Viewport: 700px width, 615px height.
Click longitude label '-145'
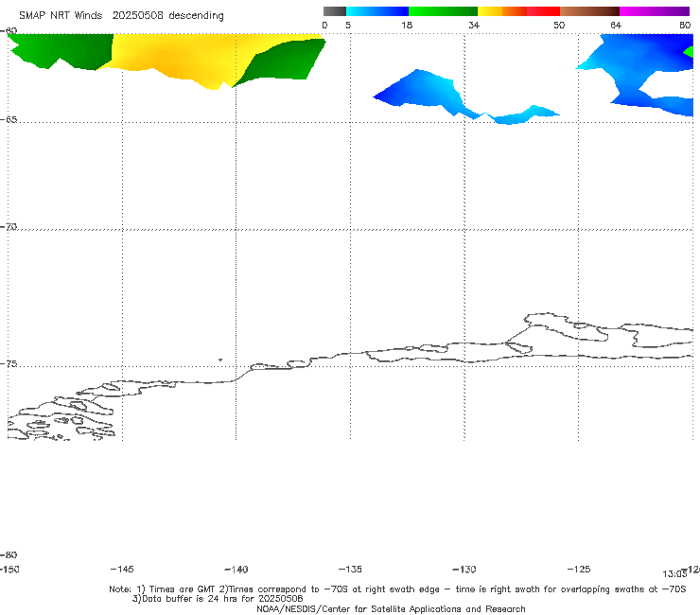click(122, 570)
